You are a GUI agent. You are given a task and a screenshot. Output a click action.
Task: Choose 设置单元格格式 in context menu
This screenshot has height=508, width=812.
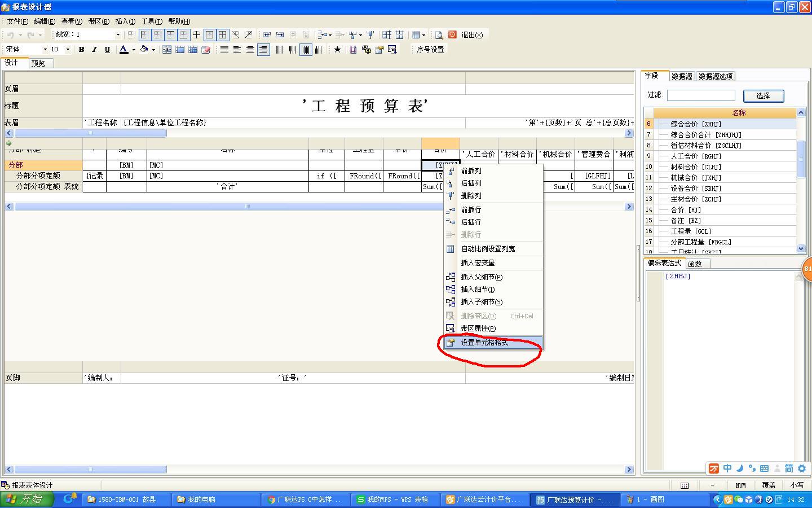tap(493, 343)
